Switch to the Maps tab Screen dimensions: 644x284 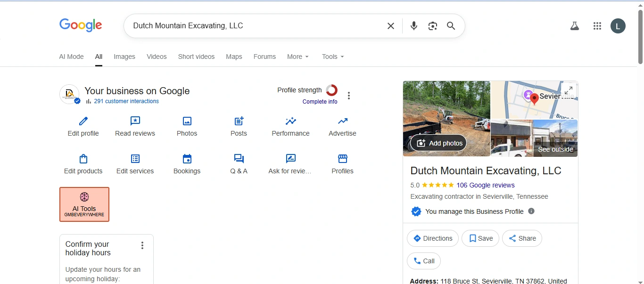tap(234, 57)
